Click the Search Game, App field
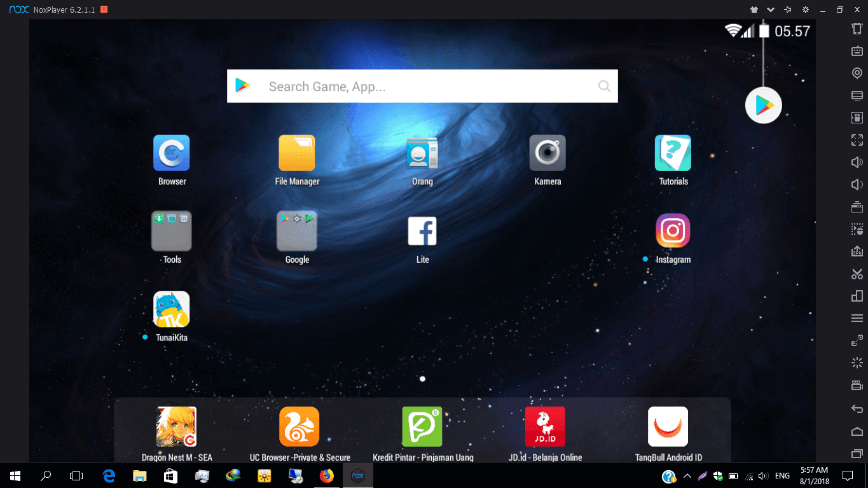 422,86
